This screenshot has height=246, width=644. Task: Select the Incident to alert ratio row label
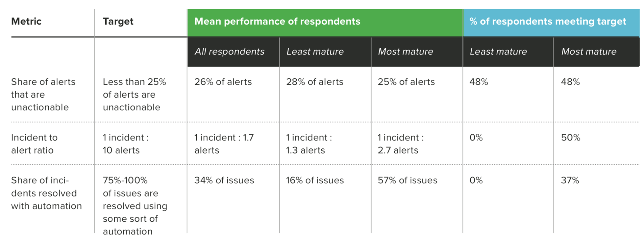click(x=34, y=144)
